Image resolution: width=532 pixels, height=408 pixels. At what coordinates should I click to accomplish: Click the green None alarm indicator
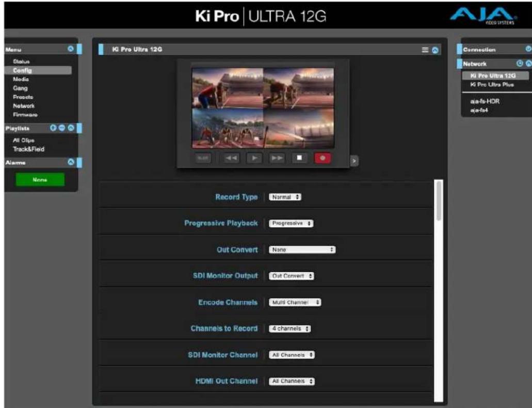[40, 180]
